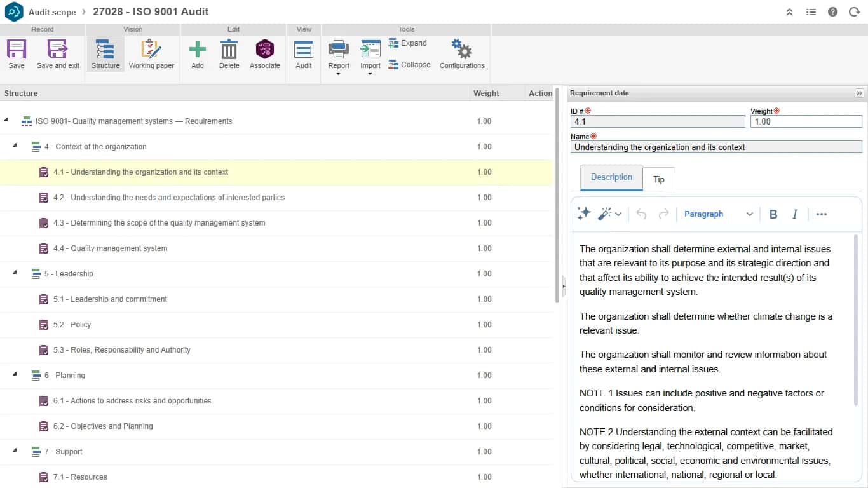This screenshot has width=868, height=488.
Task: Click the Associate icon
Action: [264, 50]
